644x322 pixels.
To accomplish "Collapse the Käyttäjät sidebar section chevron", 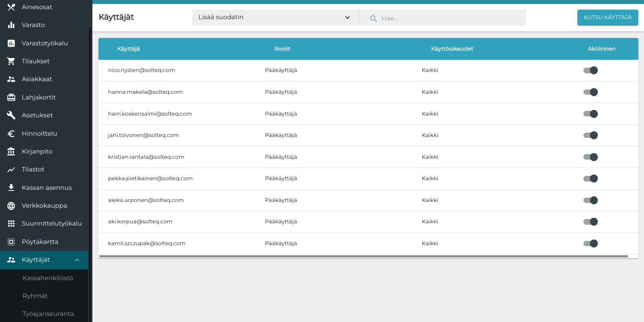I will [77, 260].
